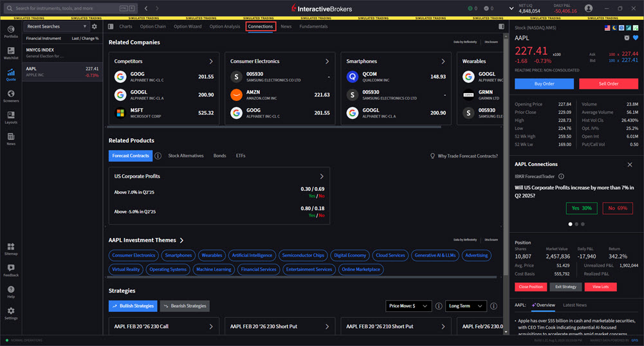Switch to the Fundamentals tab
This screenshot has height=346, width=644.
click(x=313, y=26)
